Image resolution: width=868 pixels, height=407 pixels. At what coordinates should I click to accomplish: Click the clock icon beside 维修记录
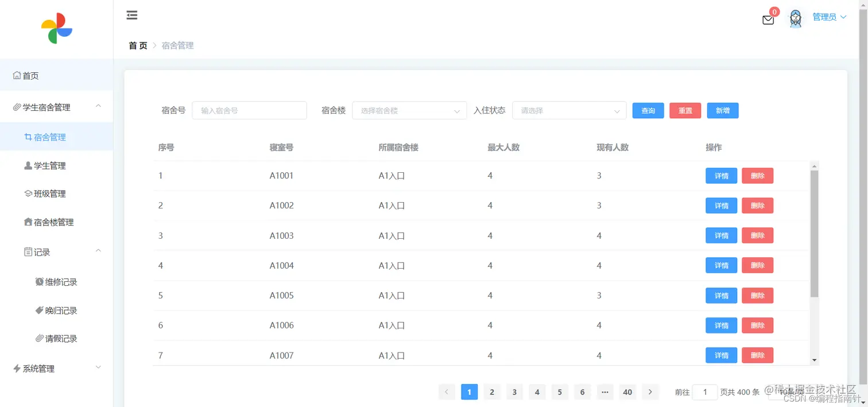(x=40, y=281)
